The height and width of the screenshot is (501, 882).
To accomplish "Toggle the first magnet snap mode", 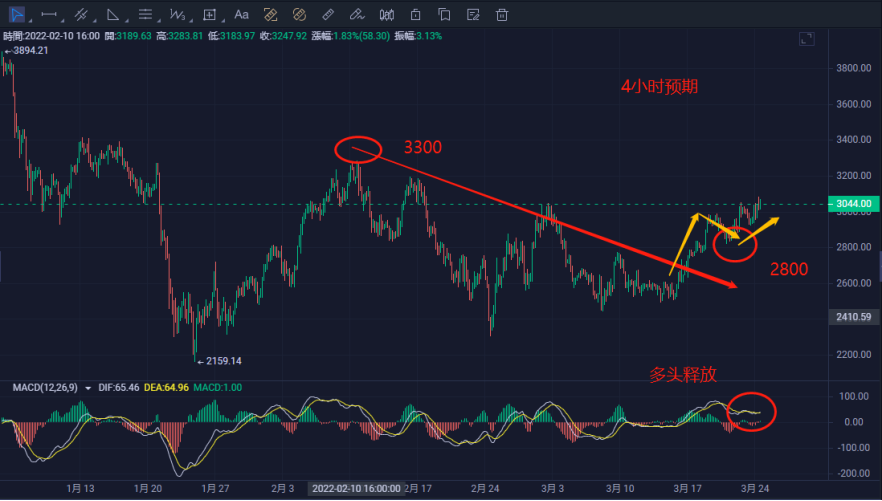I will 270,15.
